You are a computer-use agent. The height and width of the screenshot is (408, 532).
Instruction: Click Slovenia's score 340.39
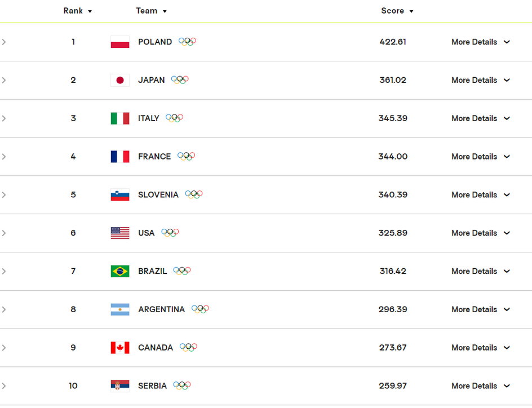(393, 195)
